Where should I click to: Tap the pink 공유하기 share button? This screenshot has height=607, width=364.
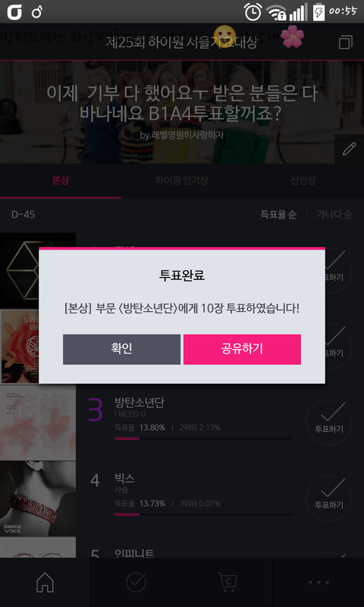[242, 349]
